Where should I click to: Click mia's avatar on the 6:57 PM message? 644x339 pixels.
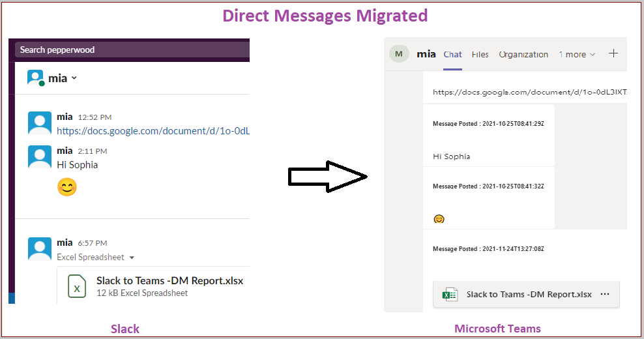click(39, 248)
